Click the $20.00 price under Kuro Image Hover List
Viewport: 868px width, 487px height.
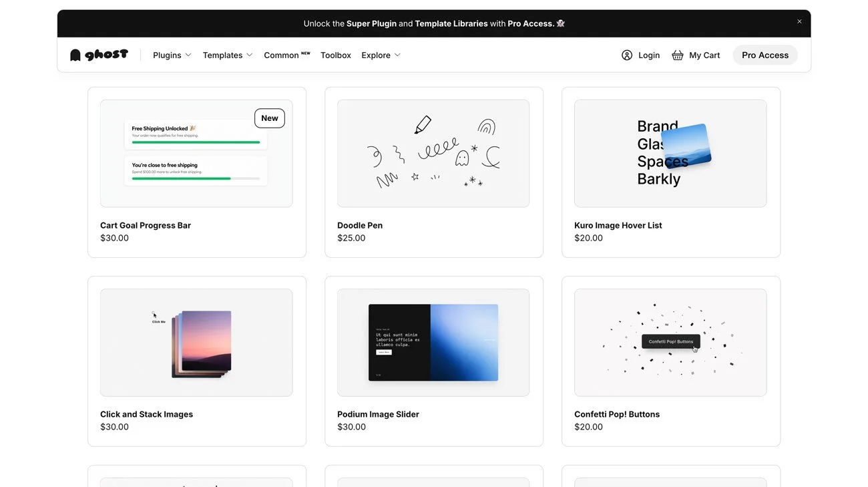[x=588, y=238]
